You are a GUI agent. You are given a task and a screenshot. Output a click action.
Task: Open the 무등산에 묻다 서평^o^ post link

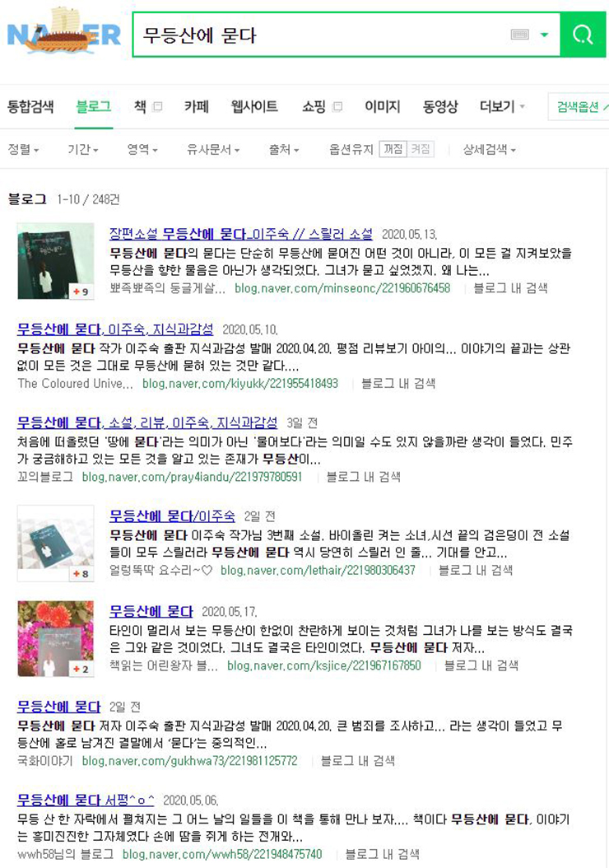[86, 800]
